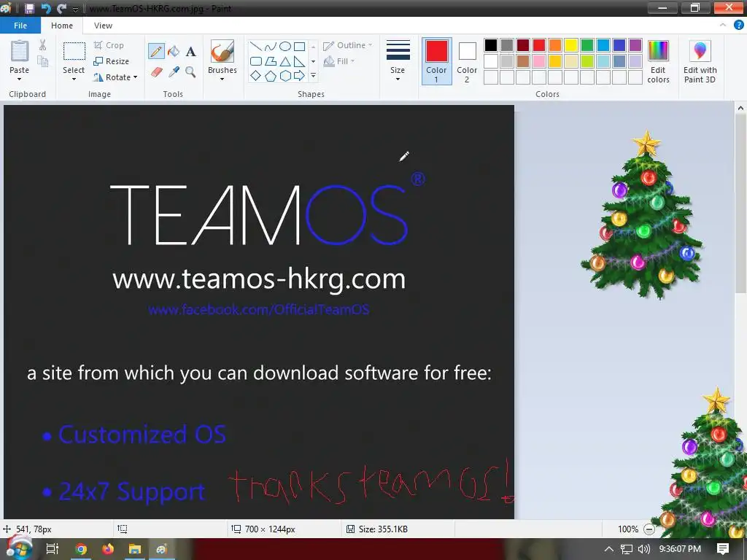Open the Select dropdown arrow
This screenshot has width=747, height=560.
point(74,79)
